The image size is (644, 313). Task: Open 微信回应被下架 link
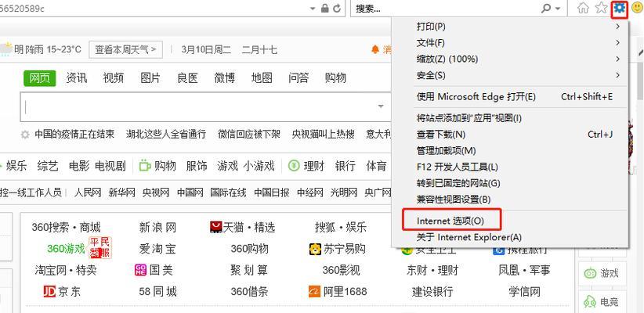pyautogui.click(x=249, y=134)
